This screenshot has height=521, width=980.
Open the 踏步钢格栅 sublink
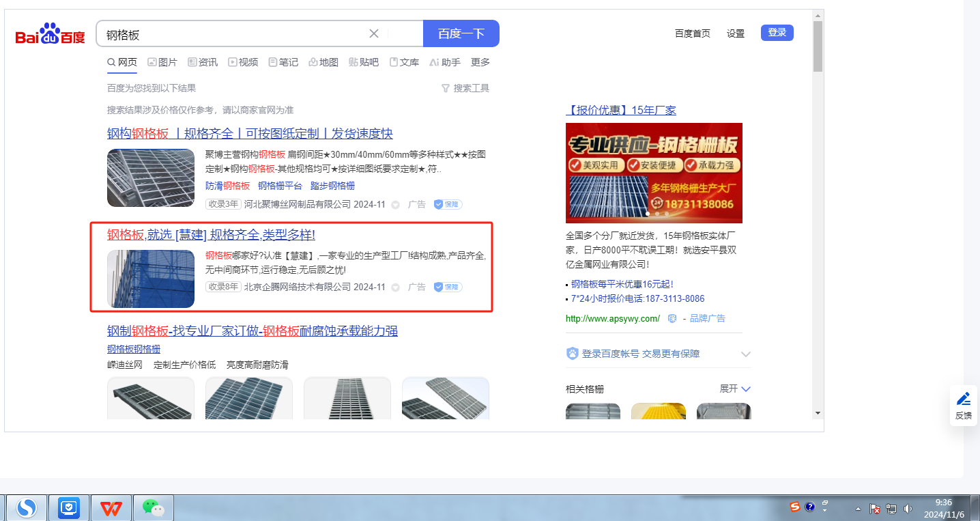pyautogui.click(x=332, y=186)
